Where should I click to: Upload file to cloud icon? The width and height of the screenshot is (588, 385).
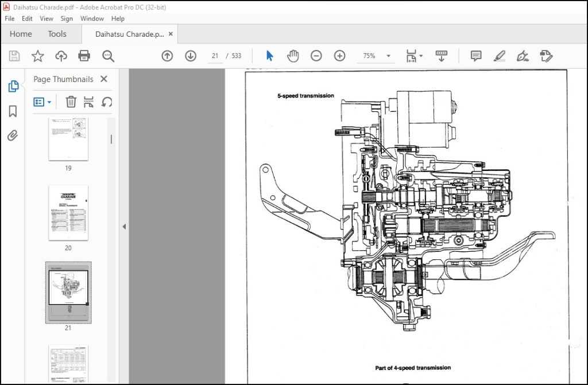[x=61, y=56]
